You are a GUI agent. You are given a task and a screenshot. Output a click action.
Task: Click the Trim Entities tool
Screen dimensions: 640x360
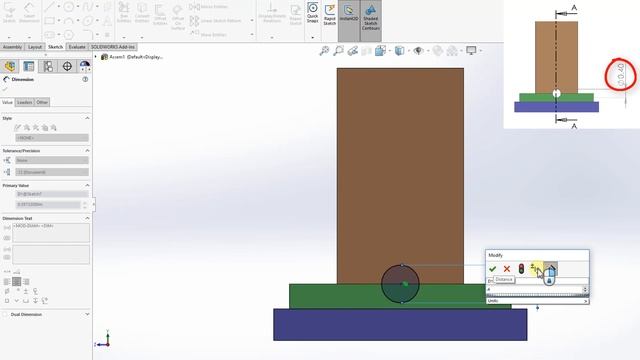(x=124, y=13)
